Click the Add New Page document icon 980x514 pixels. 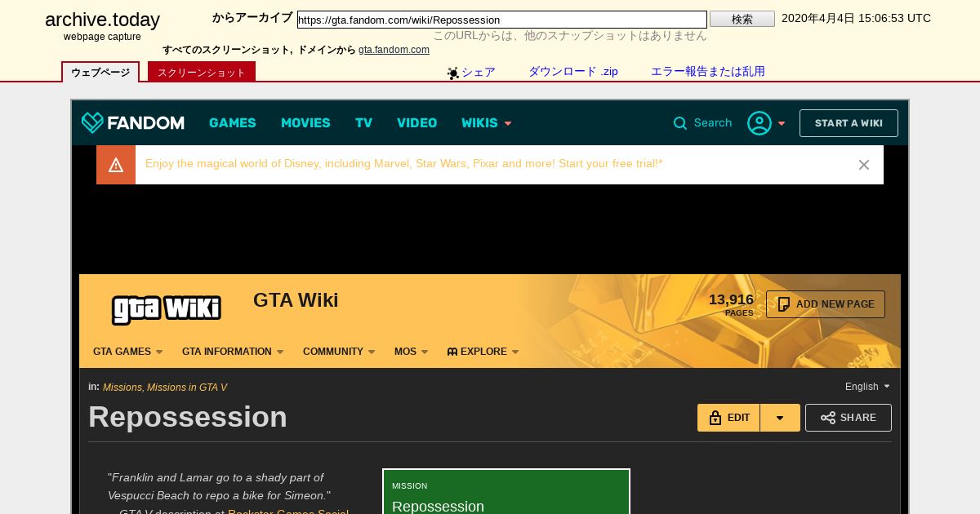click(x=784, y=304)
